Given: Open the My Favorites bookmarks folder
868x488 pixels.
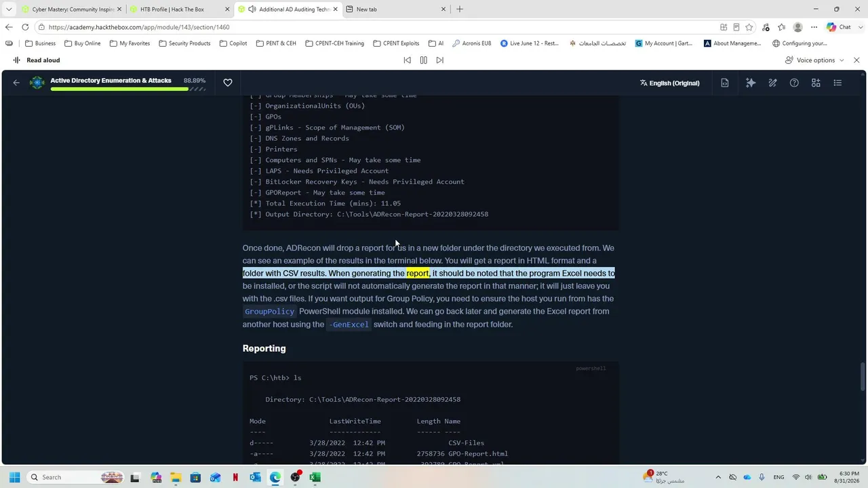Looking at the screenshot, I should (x=130, y=43).
